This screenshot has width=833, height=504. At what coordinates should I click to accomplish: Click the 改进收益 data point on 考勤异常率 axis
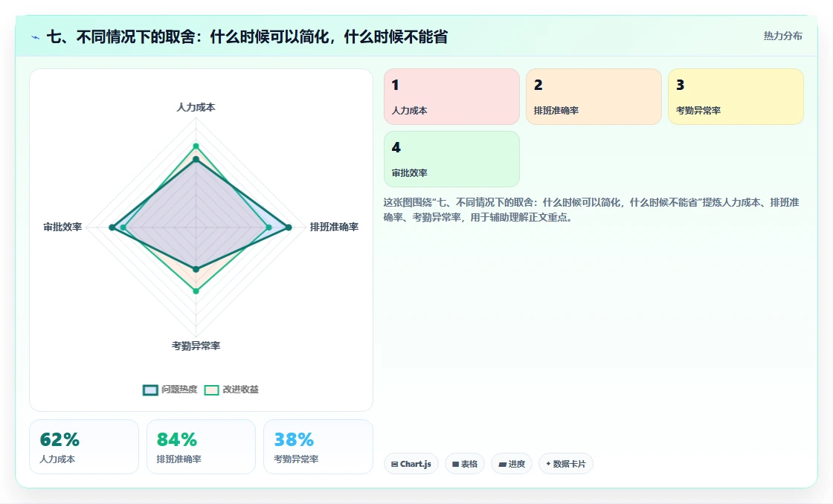(196, 291)
